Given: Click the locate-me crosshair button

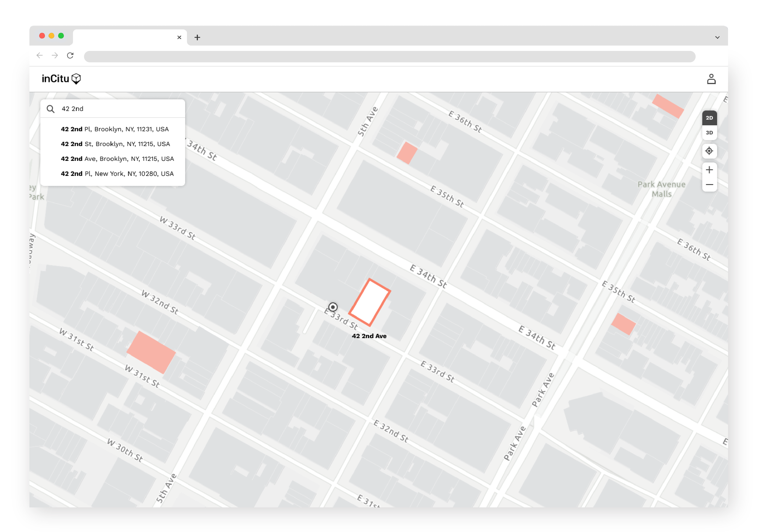Looking at the screenshot, I should point(709,151).
